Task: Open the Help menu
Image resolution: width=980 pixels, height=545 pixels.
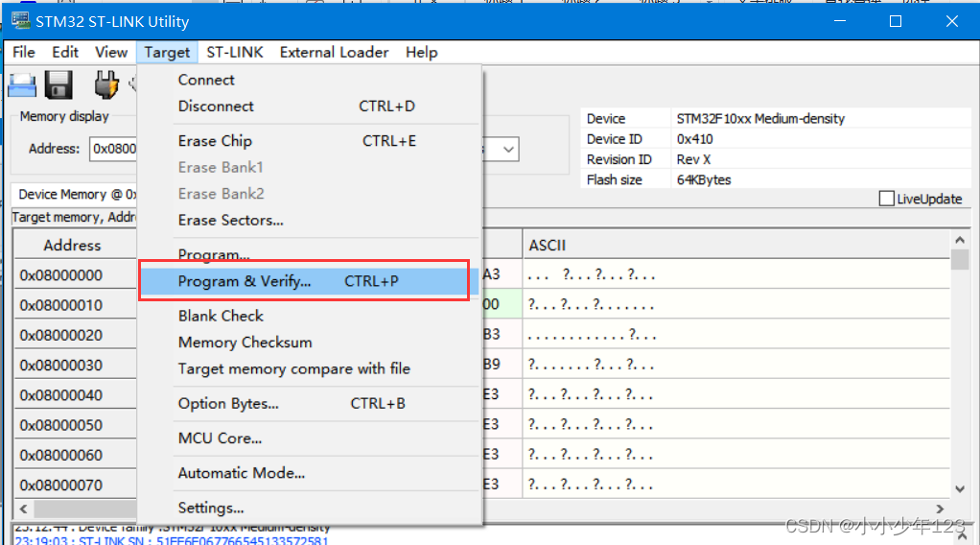Action: 421,53
